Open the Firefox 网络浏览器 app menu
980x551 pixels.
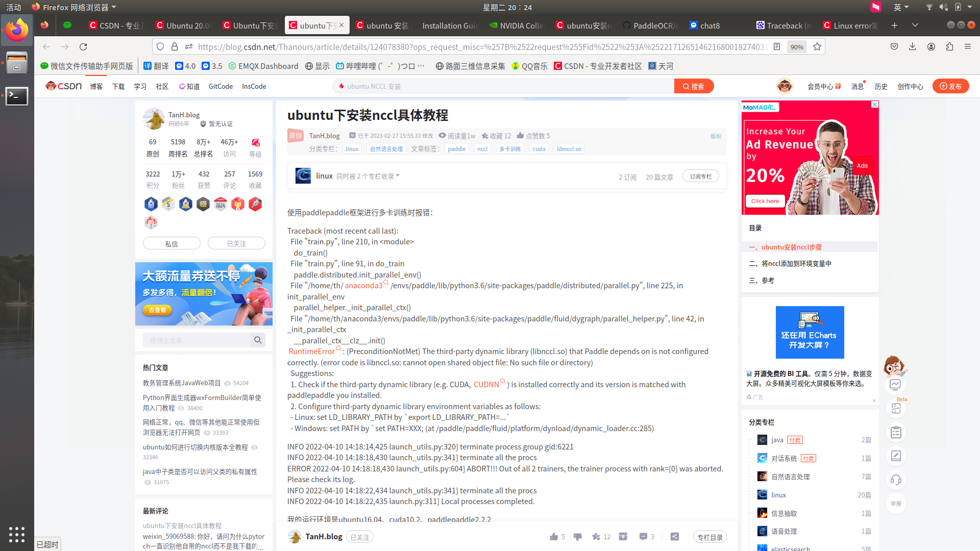coord(75,7)
